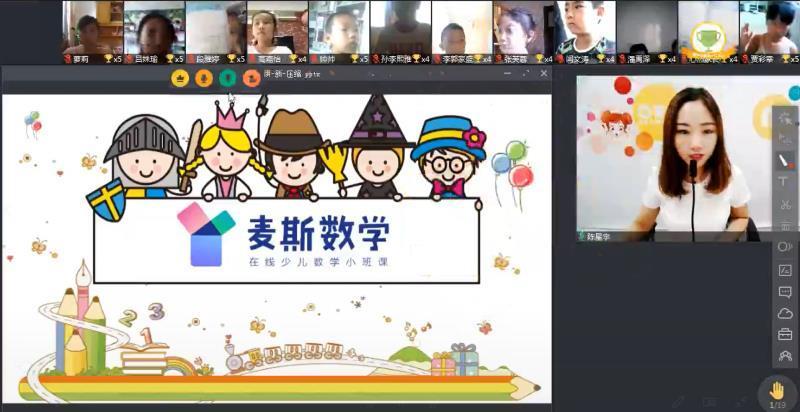The width and height of the screenshot is (800, 412).
Task: Open the participants list icon
Action: click(x=785, y=355)
